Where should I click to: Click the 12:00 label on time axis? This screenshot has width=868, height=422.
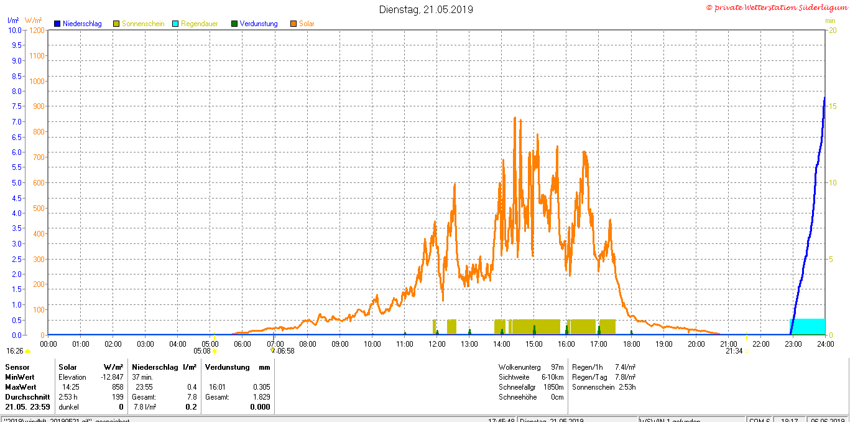point(437,344)
